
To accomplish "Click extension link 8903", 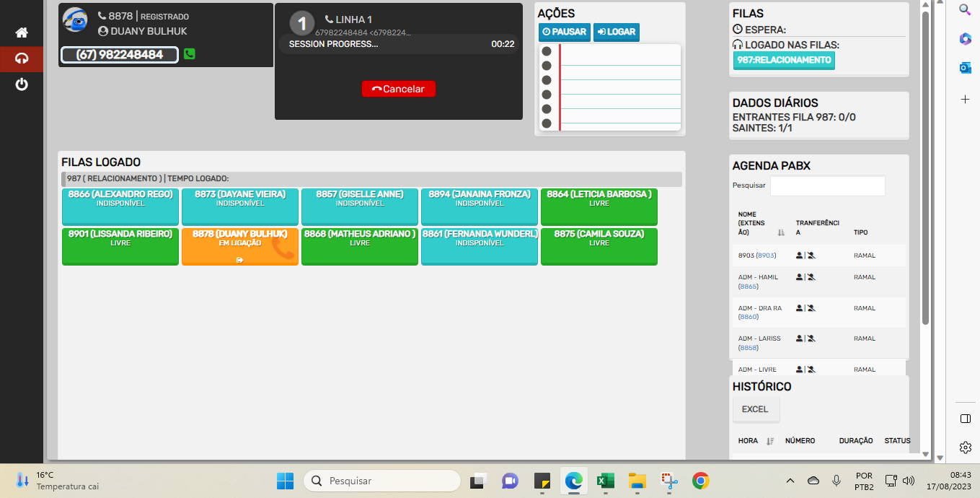I will (x=766, y=255).
